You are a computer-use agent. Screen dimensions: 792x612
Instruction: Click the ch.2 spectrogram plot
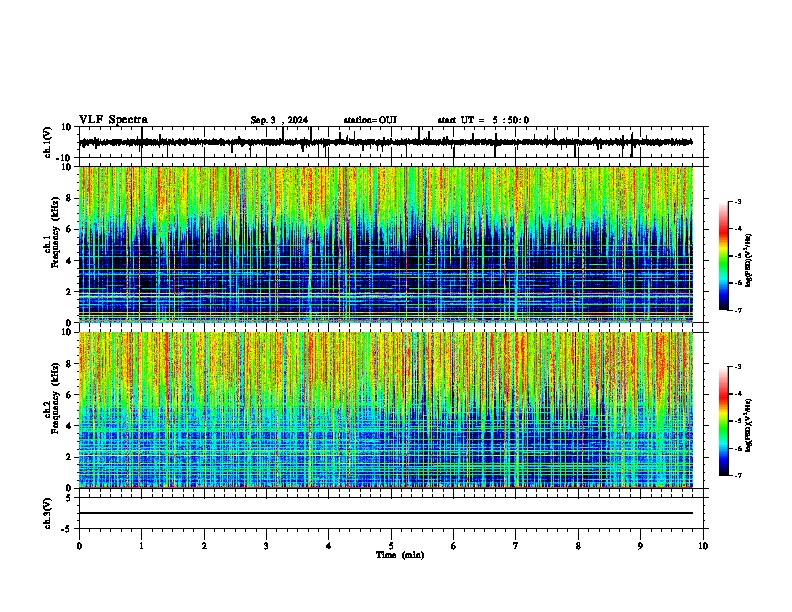pyautogui.click(x=386, y=410)
